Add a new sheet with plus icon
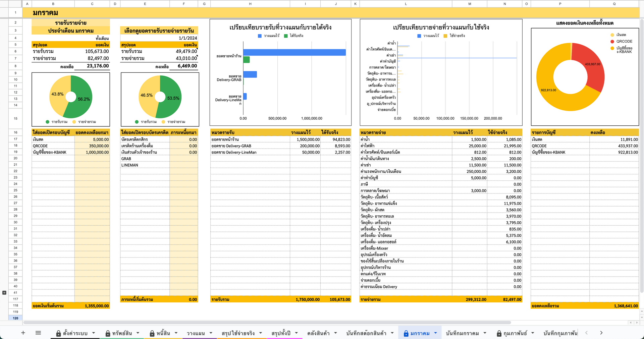Screen dimensions: 644x339 coord(23,333)
